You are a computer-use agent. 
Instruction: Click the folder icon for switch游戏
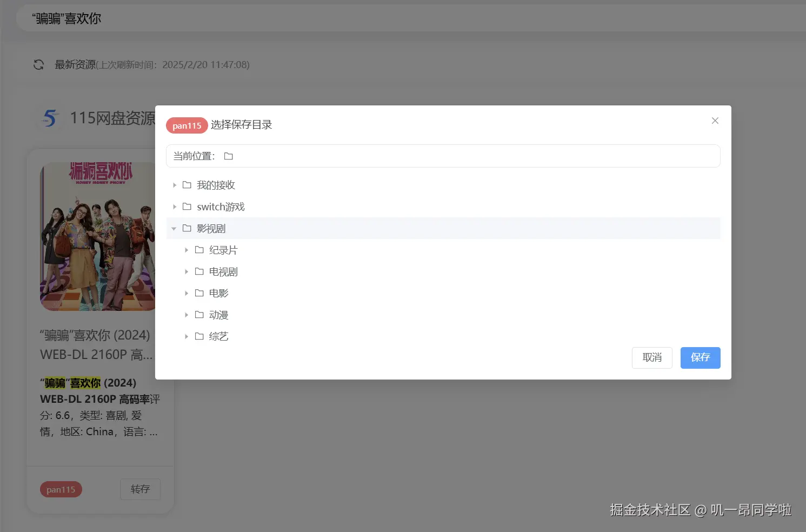tap(187, 207)
